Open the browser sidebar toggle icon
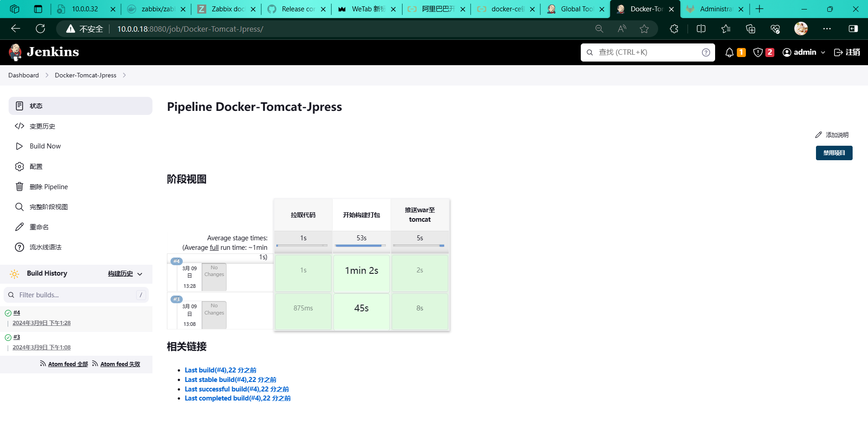The width and height of the screenshot is (868, 434). tap(853, 29)
